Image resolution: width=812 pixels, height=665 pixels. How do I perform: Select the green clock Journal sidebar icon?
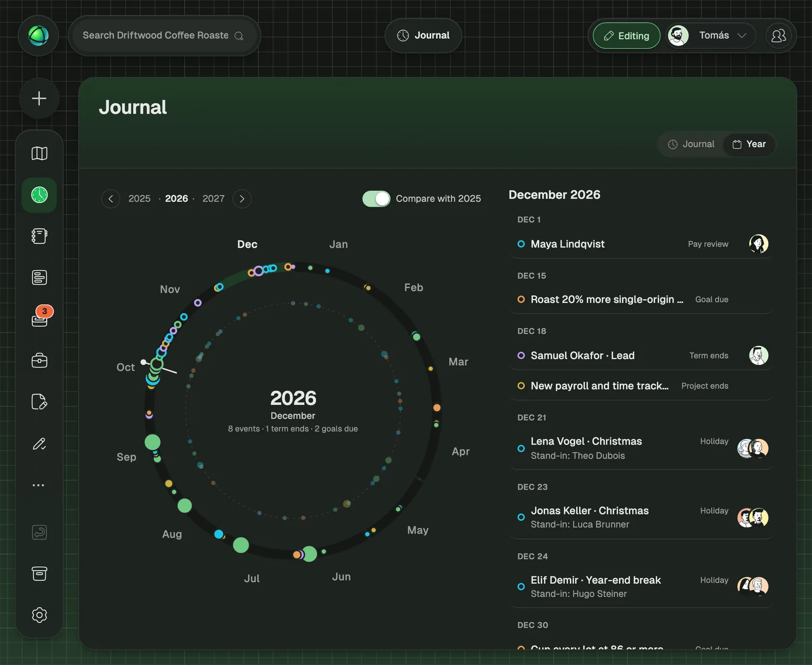point(39,195)
